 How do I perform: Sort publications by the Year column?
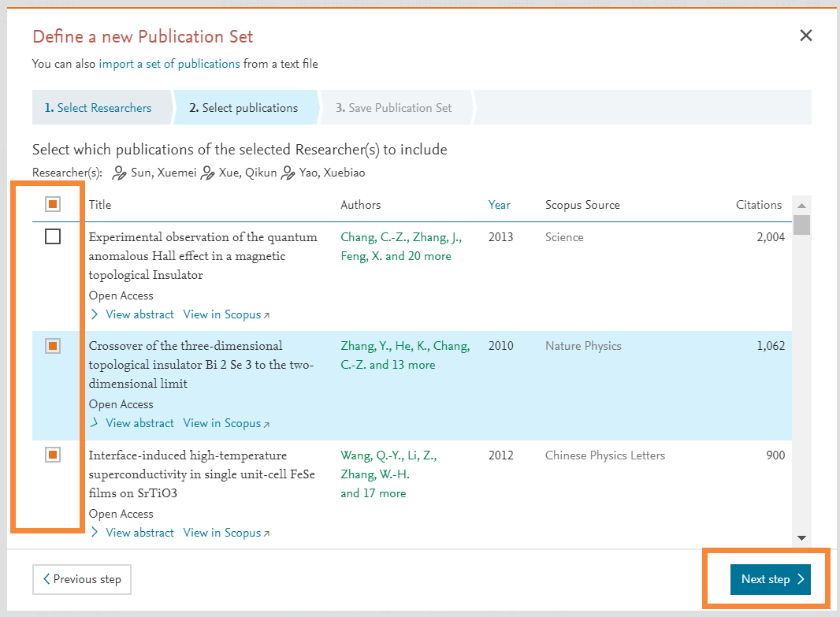pyautogui.click(x=500, y=205)
